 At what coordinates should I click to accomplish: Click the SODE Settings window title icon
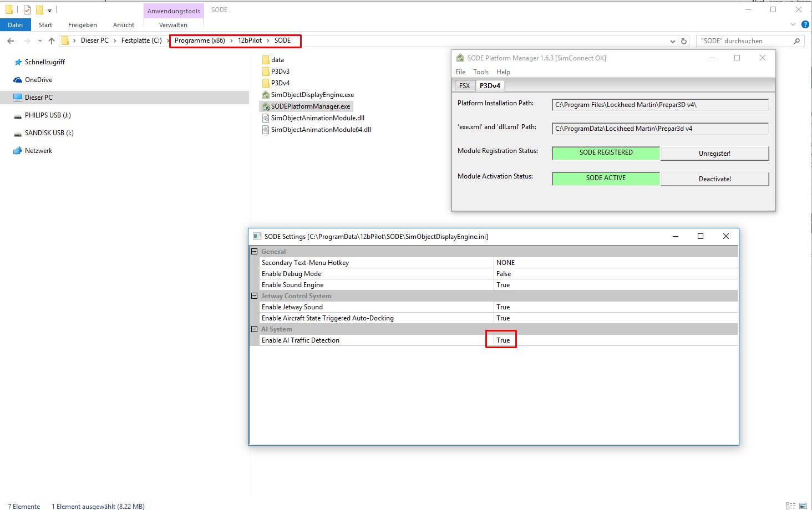pyautogui.click(x=257, y=237)
